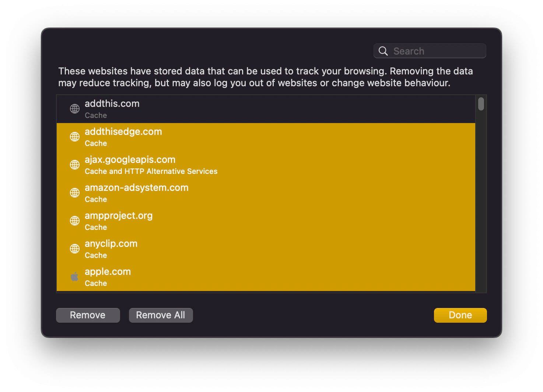Select the apple.com entry
The image size is (543, 392).
click(x=266, y=277)
